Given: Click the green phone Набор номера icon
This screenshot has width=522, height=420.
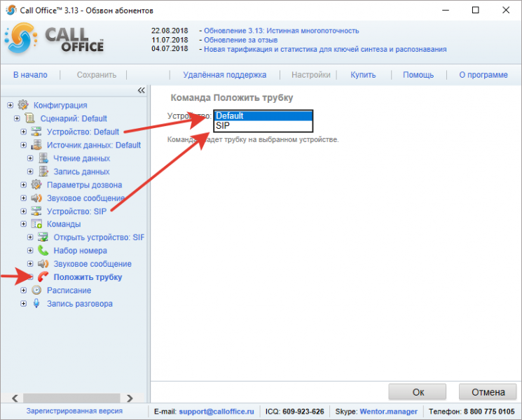Looking at the screenshot, I should pyautogui.click(x=43, y=251).
